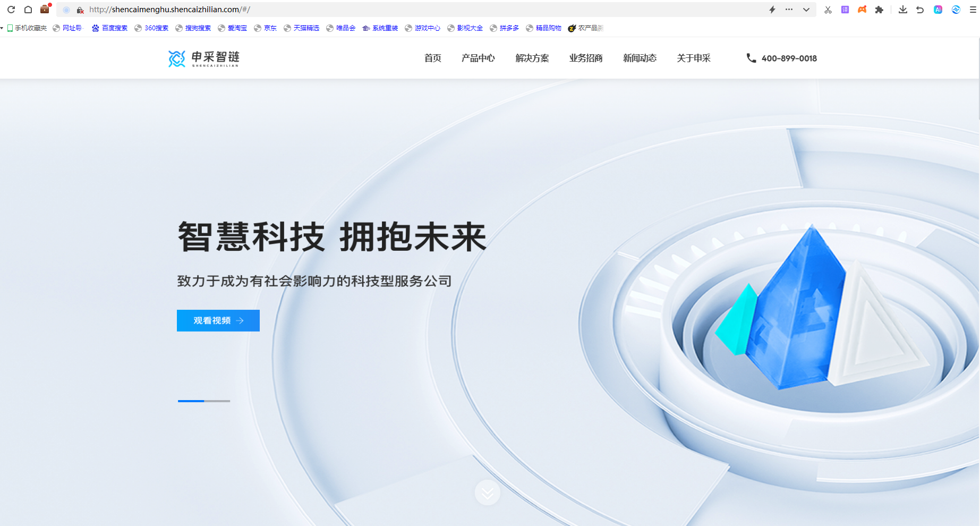Open the 新闻动态 navigation item
The width and height of the screenshot is (980, 526).
point(640,58)
